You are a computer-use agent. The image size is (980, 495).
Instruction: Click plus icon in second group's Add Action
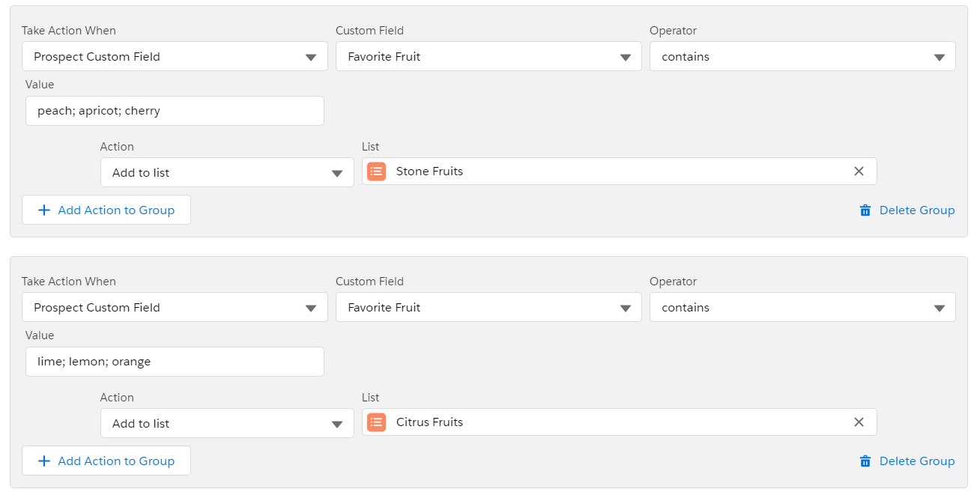(x=44, y=461)
